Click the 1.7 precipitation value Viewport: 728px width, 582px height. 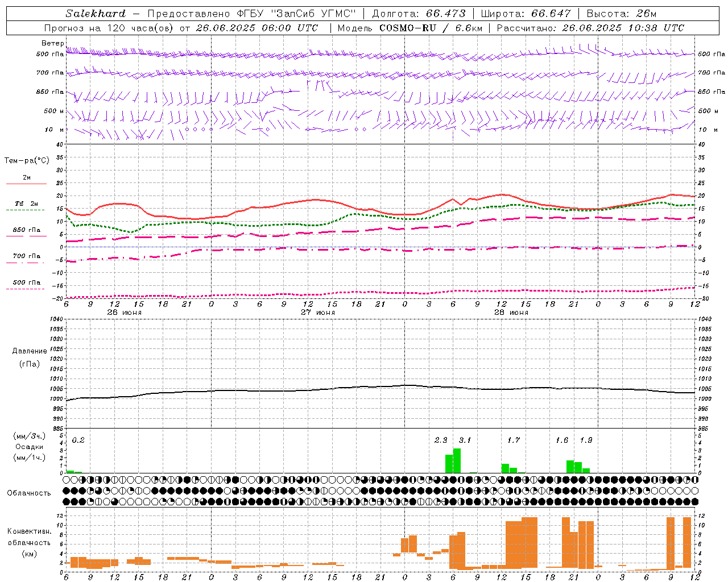pos(514,440)
